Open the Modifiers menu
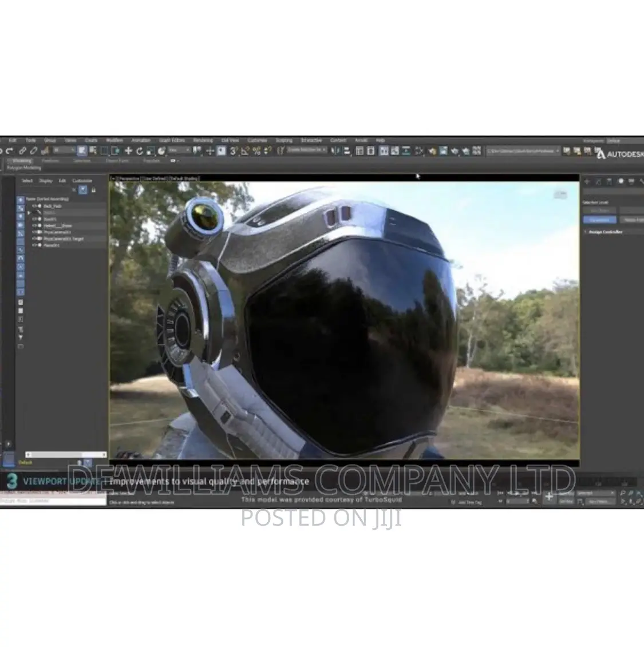644x647 pixels. coord(114,141)
